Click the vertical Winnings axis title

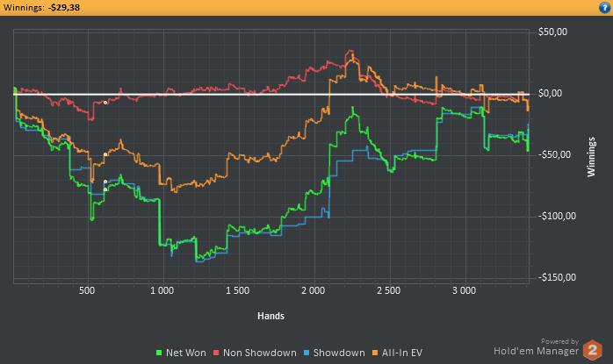(591, 157)
